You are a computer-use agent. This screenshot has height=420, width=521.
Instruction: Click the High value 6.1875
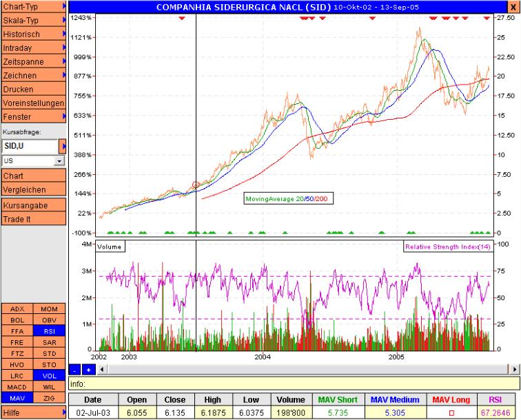tap(213, 412)
